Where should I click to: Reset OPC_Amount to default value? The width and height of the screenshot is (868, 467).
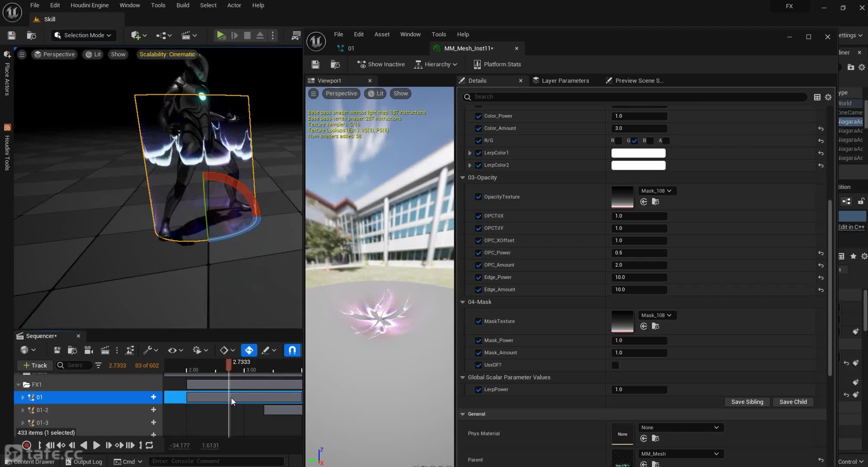[820, 265]
